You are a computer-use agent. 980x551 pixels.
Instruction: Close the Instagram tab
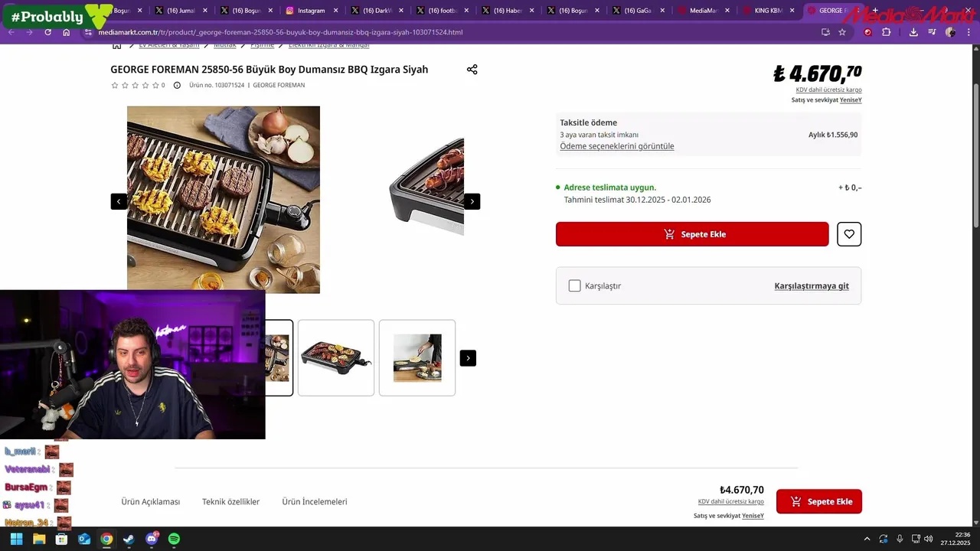(x=335, y=11)
